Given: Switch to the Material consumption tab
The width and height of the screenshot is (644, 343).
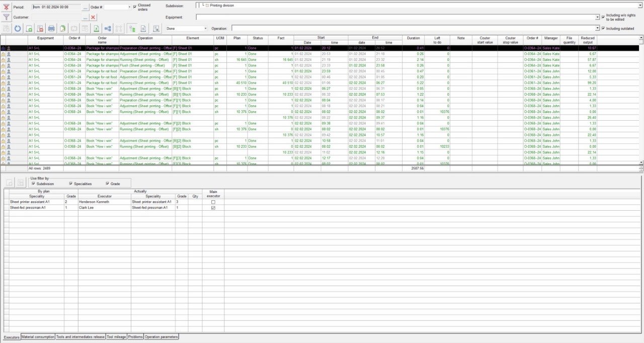Looking at the screenshot, I should 38,337.
